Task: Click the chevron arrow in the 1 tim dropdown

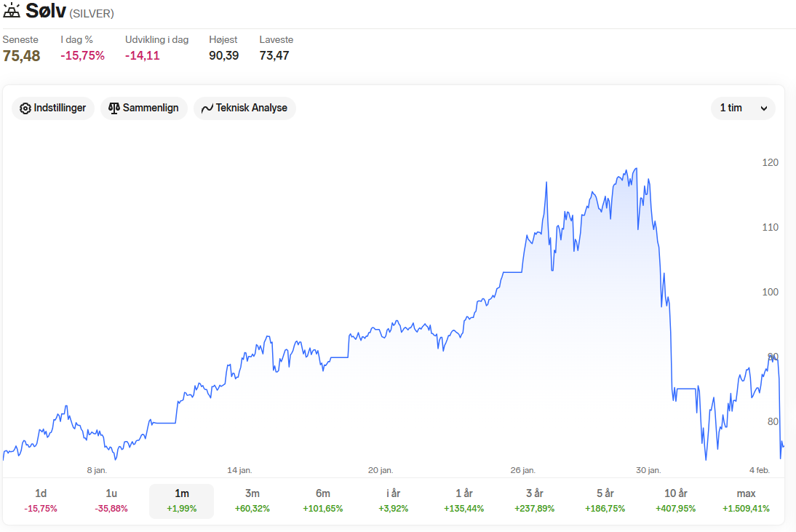Action: click(x=763, y=108)
